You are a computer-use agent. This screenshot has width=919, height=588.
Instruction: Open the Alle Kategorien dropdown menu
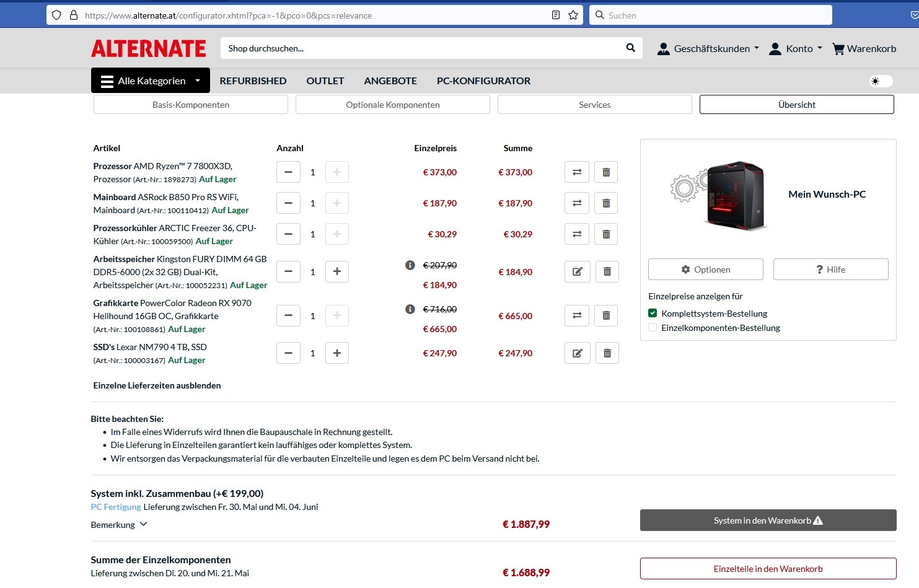point(151,81)
